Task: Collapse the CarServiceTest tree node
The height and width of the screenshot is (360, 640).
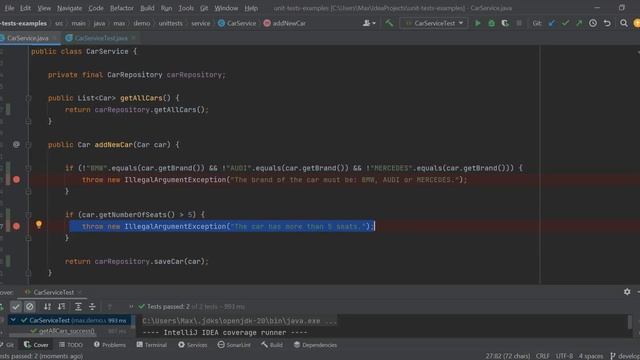Action: click(13, 320)
